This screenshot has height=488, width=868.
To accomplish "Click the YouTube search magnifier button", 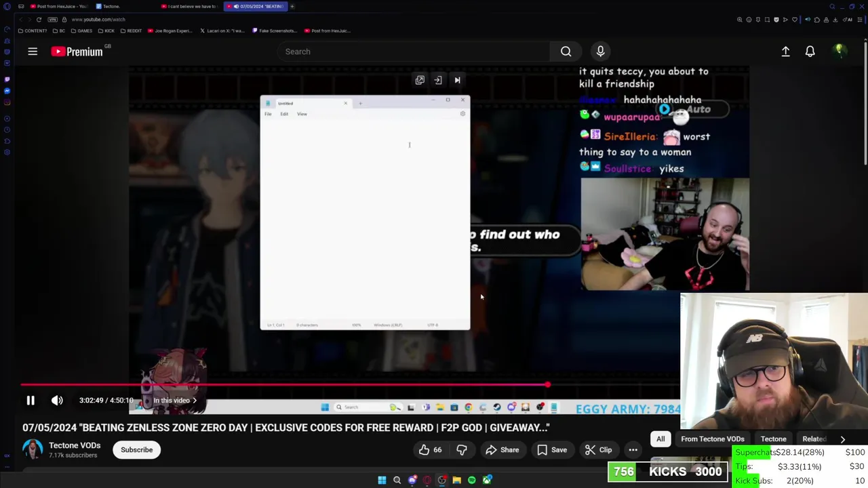I will [x=566, y=52].
